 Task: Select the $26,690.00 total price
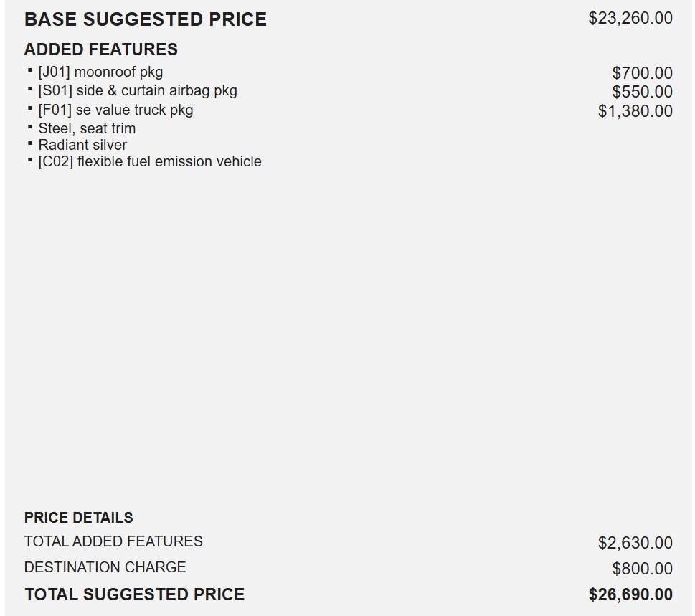[630, 594]
